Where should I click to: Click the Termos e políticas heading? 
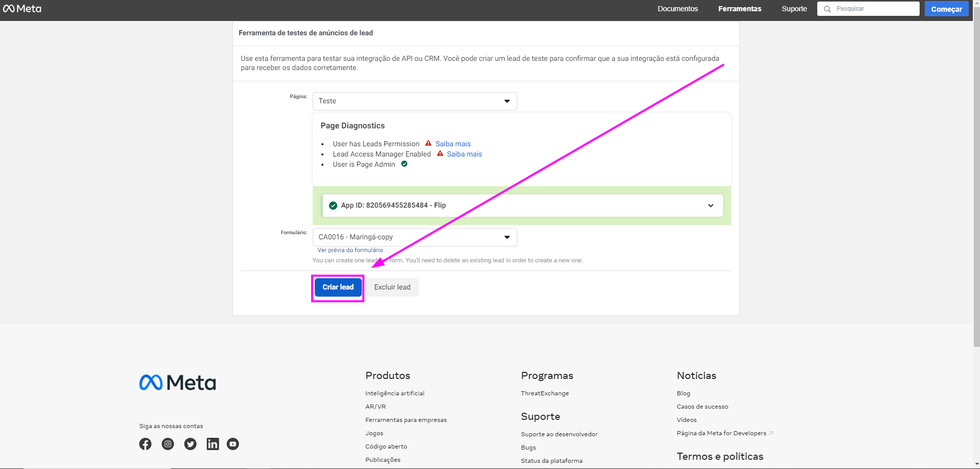point(720,456)
